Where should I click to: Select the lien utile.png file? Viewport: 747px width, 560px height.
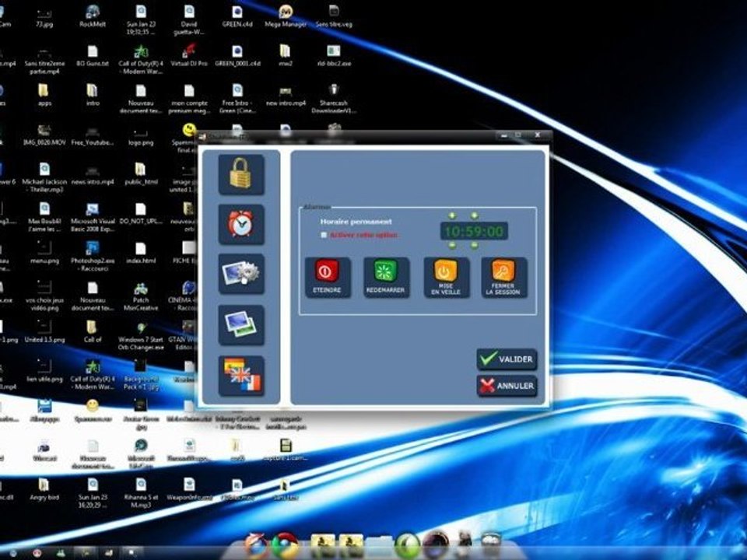(x=44, y=371)
